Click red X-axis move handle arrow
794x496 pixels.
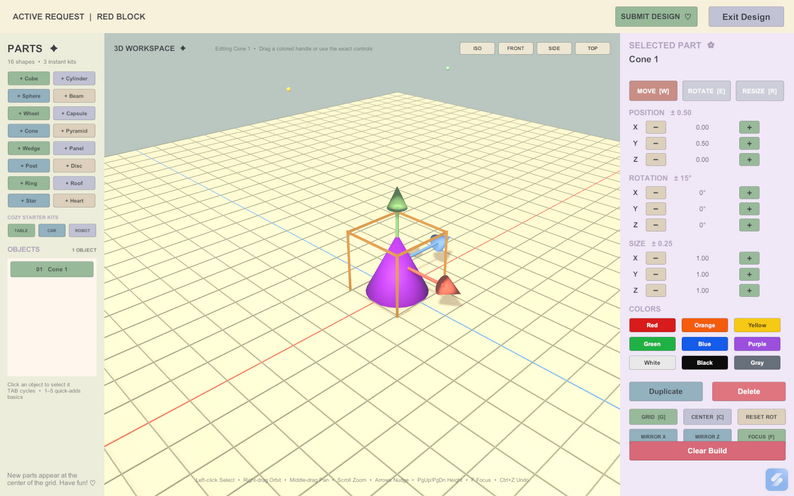[x=447, y=285]
